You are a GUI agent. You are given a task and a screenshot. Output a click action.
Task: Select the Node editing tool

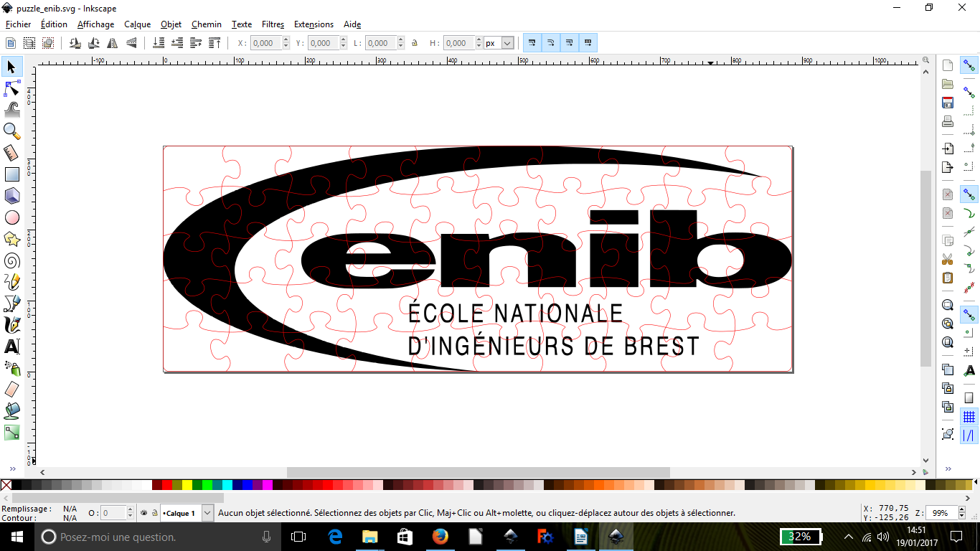coord(11,88)
